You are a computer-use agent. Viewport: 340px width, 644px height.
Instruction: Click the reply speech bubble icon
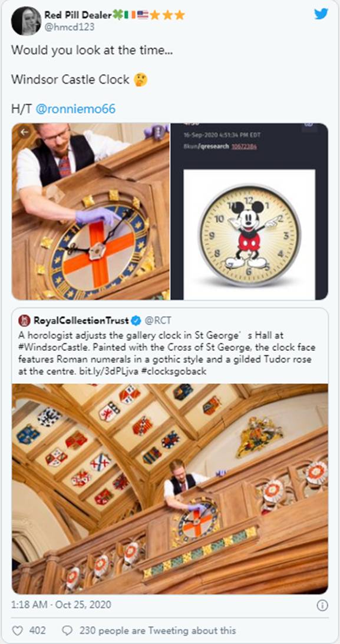point(67,630)
